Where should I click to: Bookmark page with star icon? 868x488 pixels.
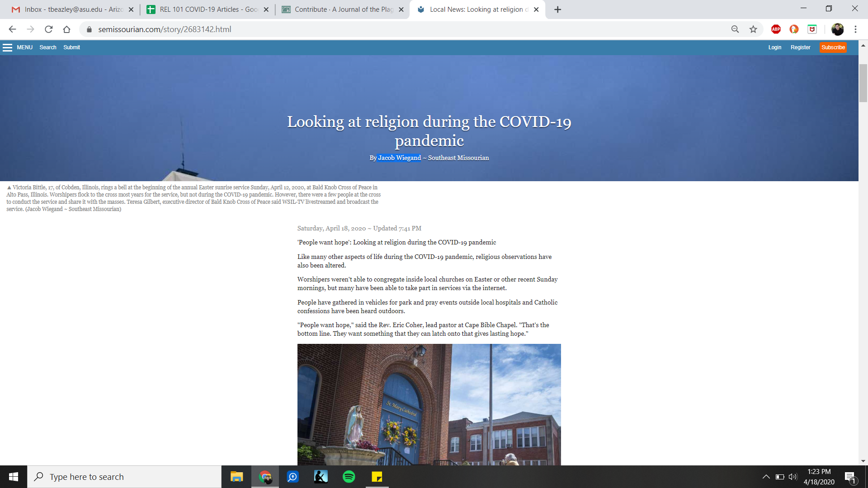click(753, 29)
